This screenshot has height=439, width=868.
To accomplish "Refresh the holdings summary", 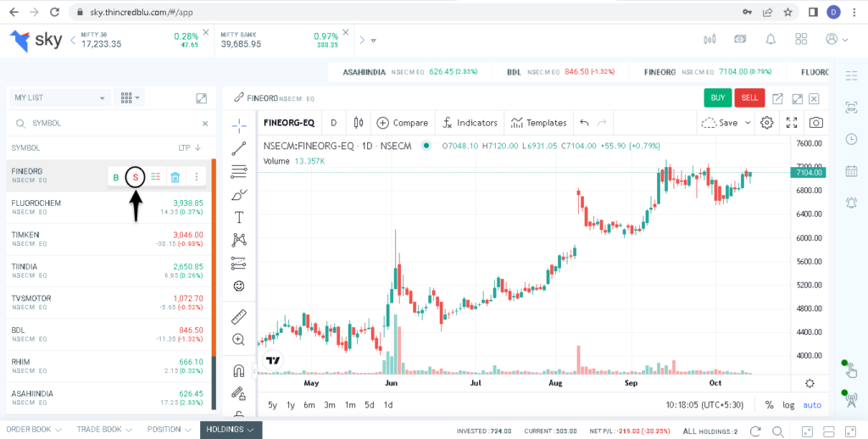I will (755, 431).
